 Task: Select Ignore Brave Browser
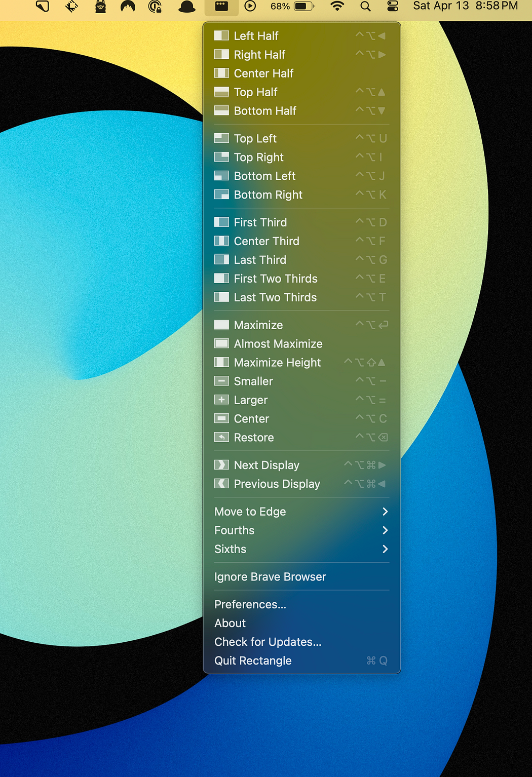(x=302, y=577)
